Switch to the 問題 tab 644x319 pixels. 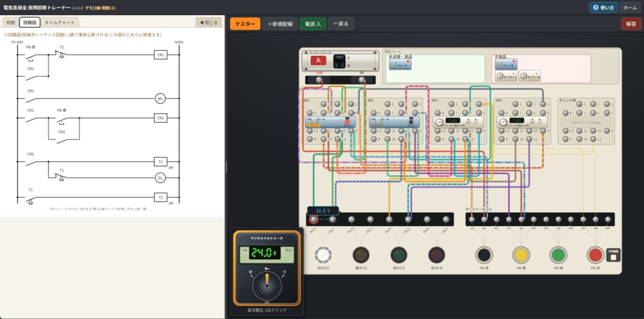pos(11,23)
